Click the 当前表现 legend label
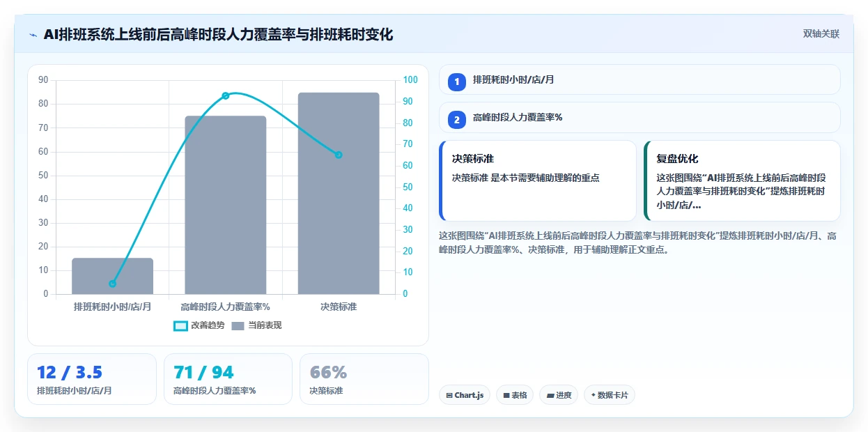The width and height of the screenshot is (868, 432). coord(265,325)
